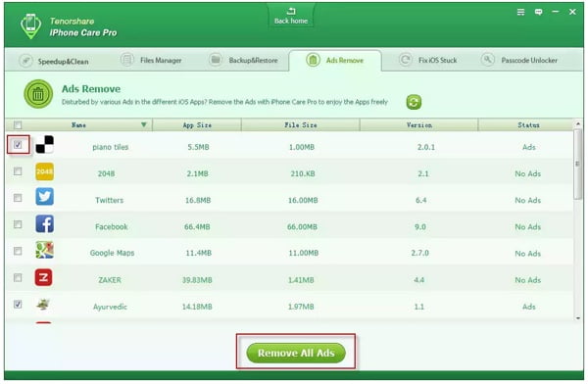588x384 pixels.
Task: Click the Files Manager tab icon
Action: click(127, 59)
